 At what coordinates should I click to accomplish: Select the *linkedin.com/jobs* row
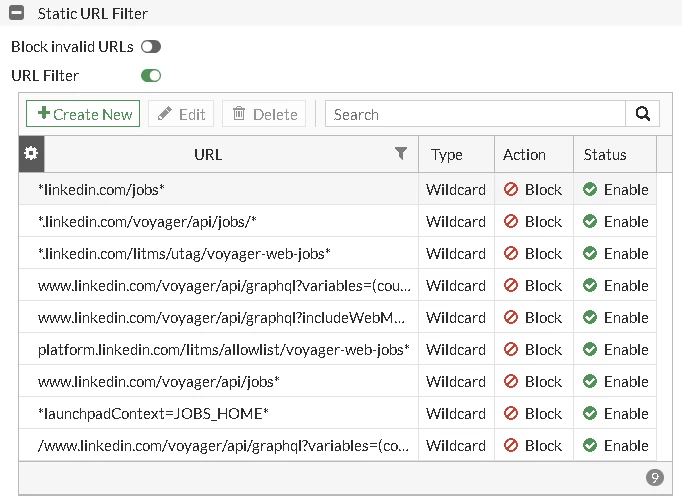338,189
